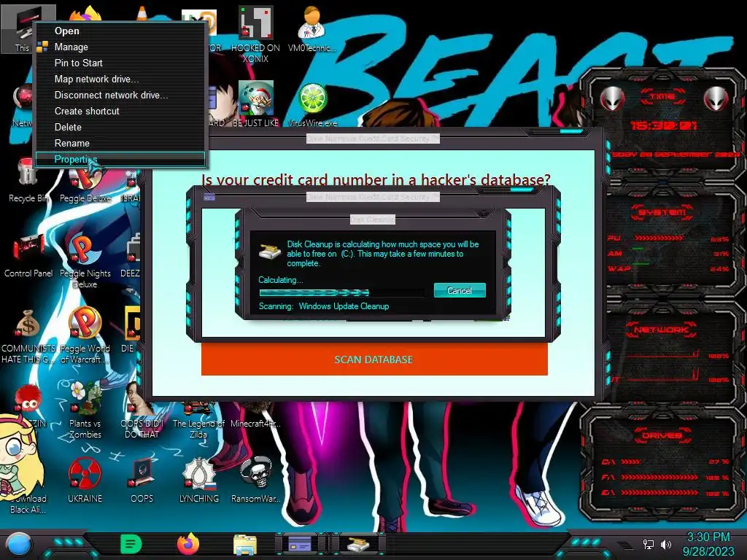Click the TIME widget clock display
747x560 pixels.
[663, 125]
